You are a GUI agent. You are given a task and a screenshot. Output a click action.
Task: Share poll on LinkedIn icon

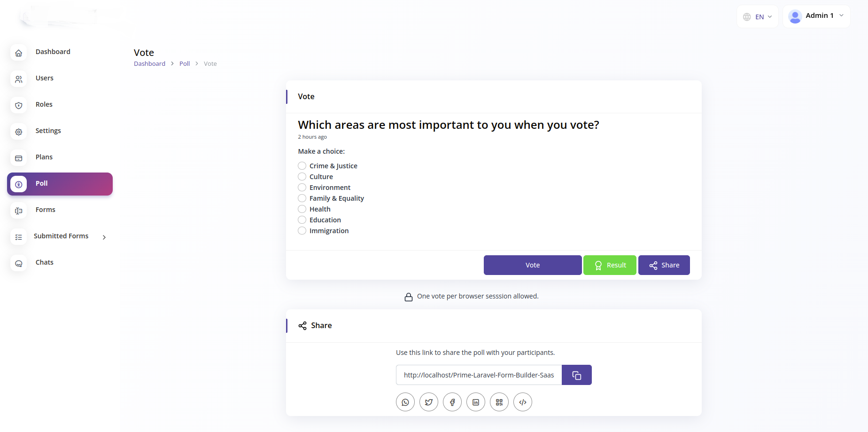click(476, 402)
